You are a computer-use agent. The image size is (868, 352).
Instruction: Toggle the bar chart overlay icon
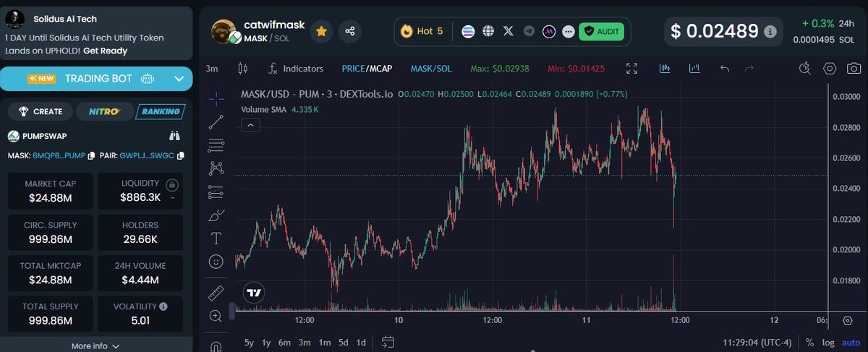click(694, 69)
